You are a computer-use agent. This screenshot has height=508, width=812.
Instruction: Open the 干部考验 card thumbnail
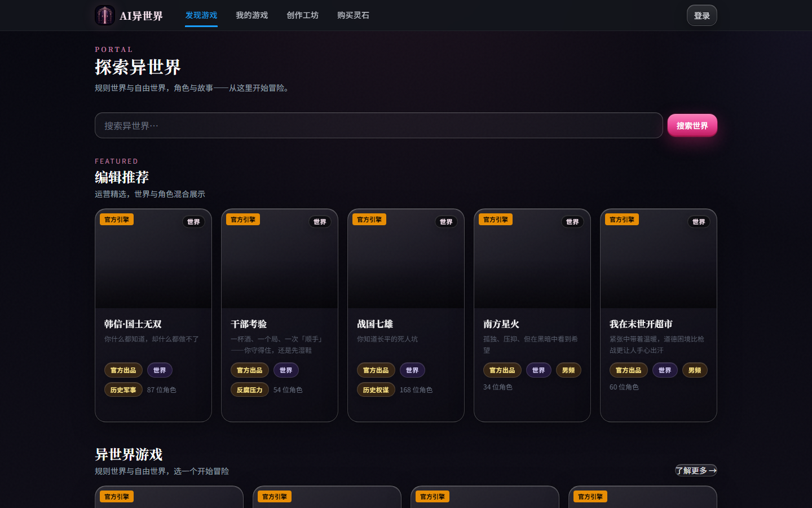coord(280,259)
